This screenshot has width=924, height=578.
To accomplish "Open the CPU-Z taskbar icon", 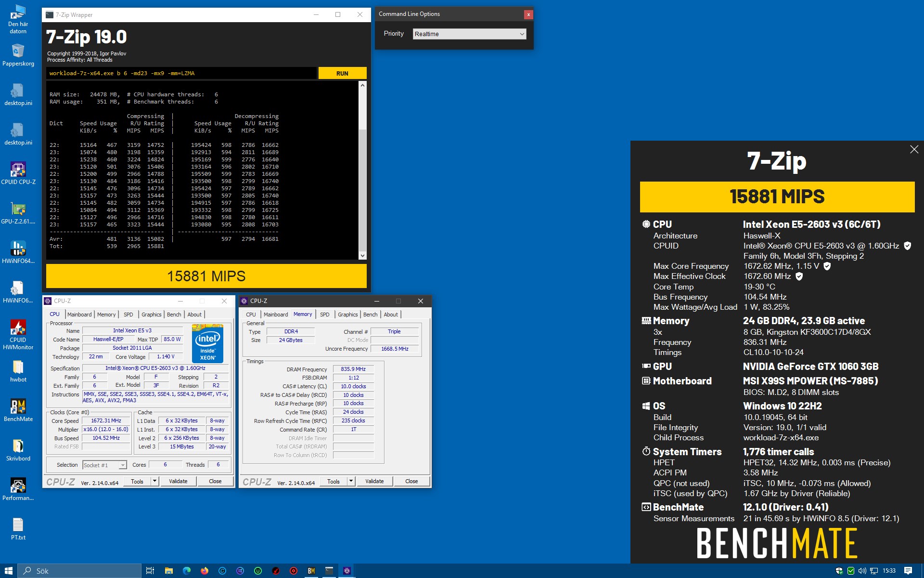I will click(x=347, y=571).
